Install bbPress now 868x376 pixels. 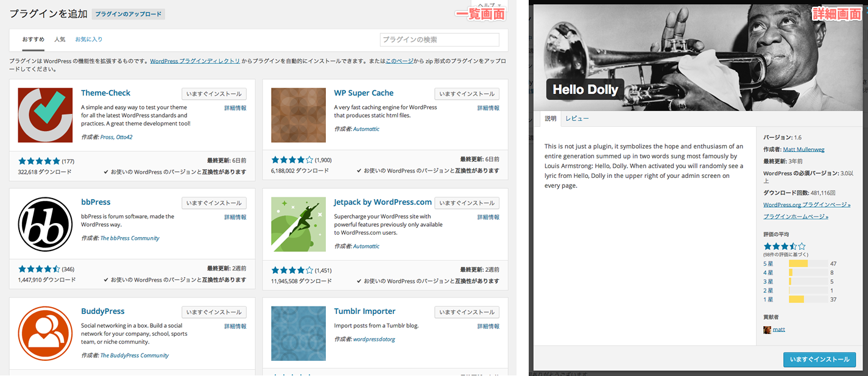pyautogui.click(x=214, y=203)
